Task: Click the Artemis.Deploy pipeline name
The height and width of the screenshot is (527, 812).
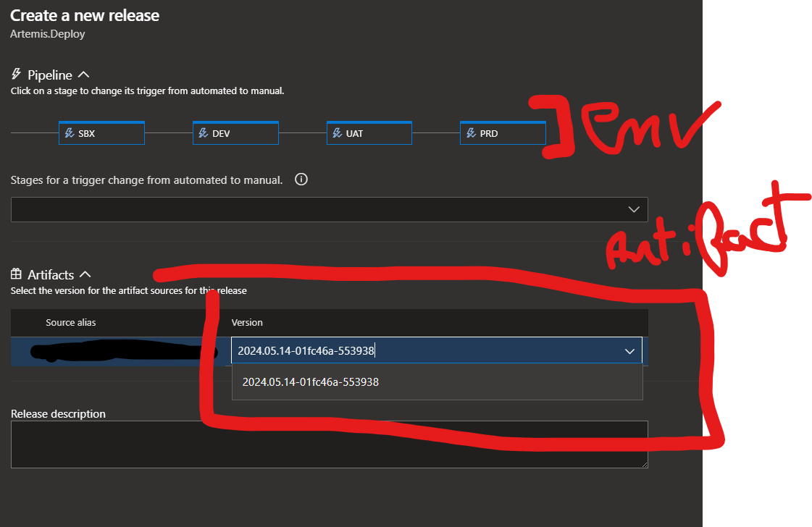Action: 48,34
